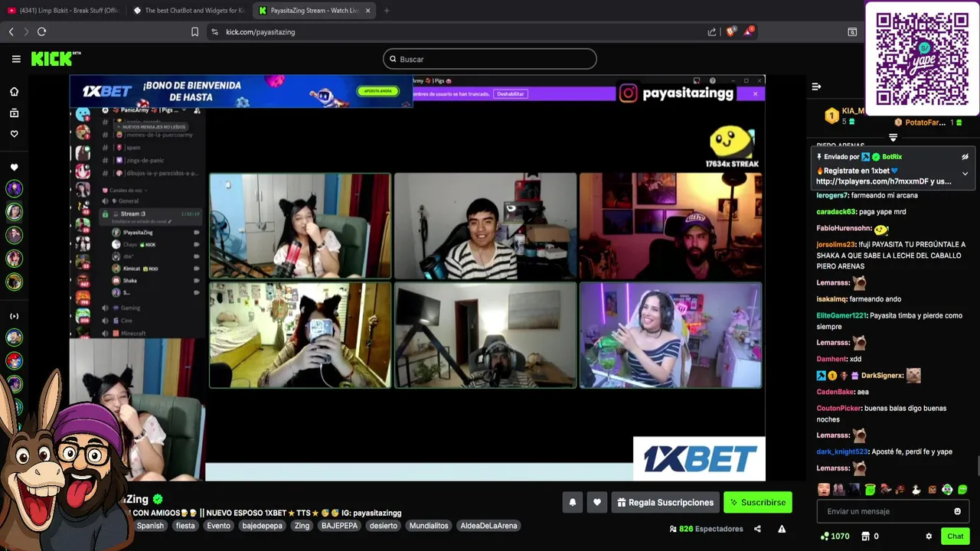Image resolution: width=980 pixels, height=551 pixels.
Task: Open EliteGamer1221 chat username
Action: point(841,315)
